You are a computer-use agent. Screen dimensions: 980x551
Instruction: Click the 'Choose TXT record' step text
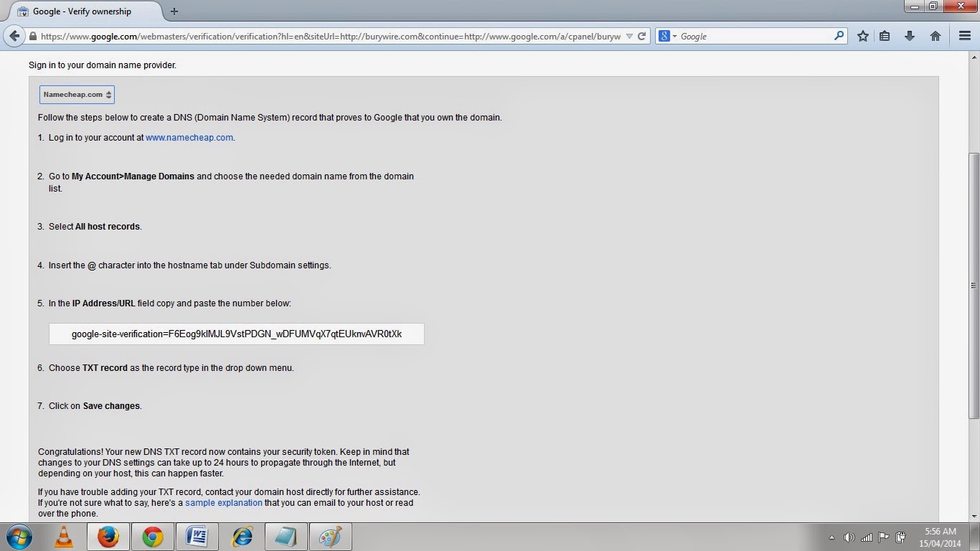pos(171,368)
